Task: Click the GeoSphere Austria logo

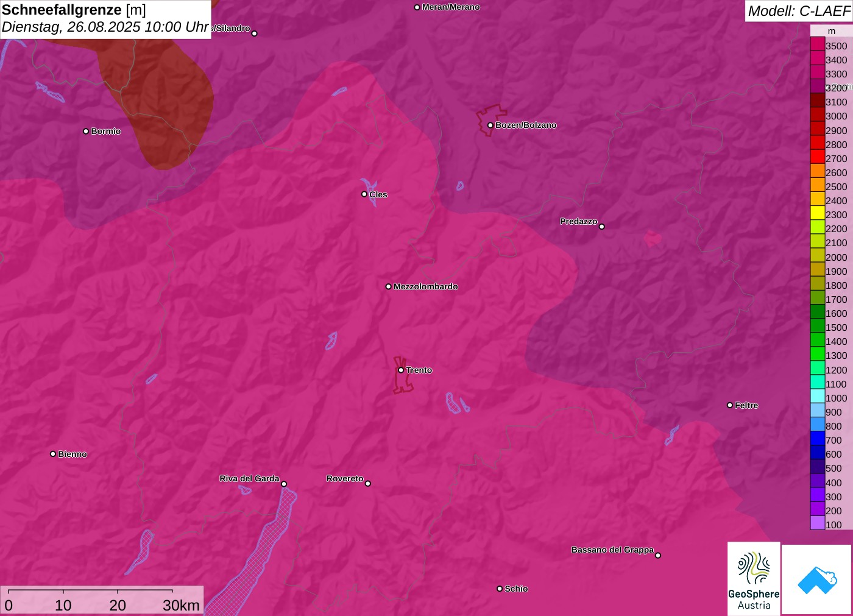Action: pyautogui.click(x=754, y=578)
